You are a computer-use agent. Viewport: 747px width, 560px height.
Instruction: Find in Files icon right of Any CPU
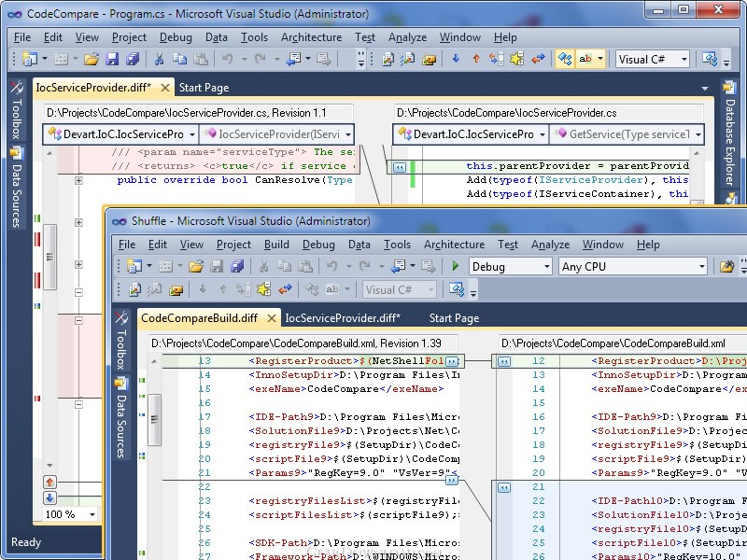[x=726, y=266]
